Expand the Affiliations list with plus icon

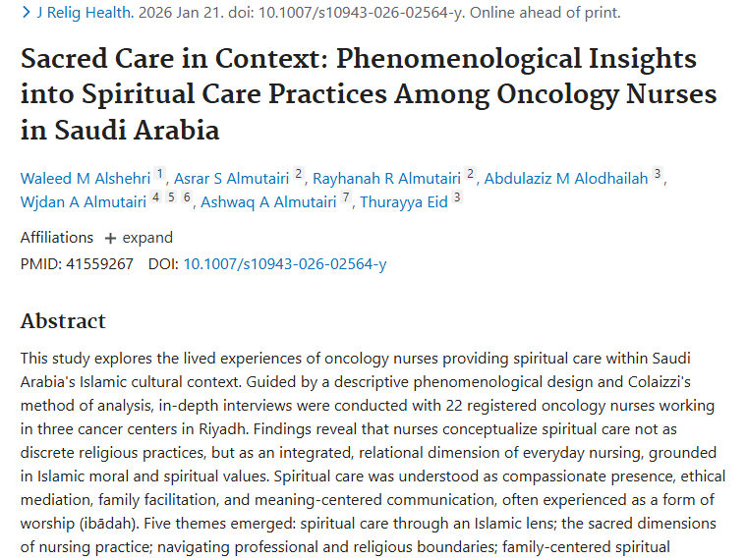[x=139, y=238]
